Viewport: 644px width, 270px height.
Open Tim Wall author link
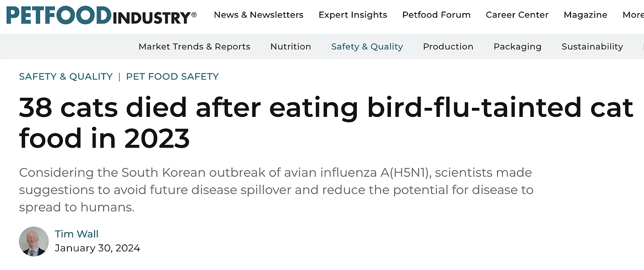pos(76,234)
